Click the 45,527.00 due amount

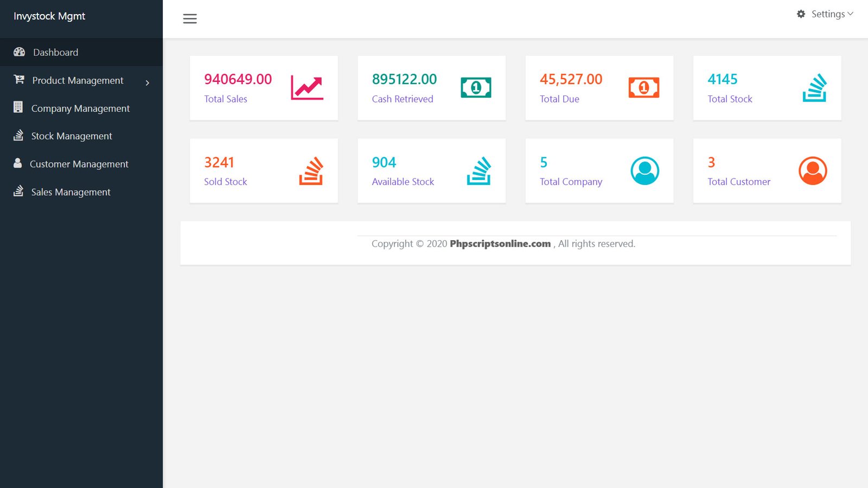[x=571, y=79]
